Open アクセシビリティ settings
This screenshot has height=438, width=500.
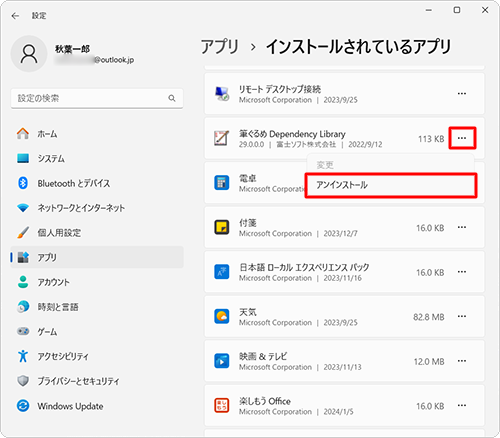[97, 356]
